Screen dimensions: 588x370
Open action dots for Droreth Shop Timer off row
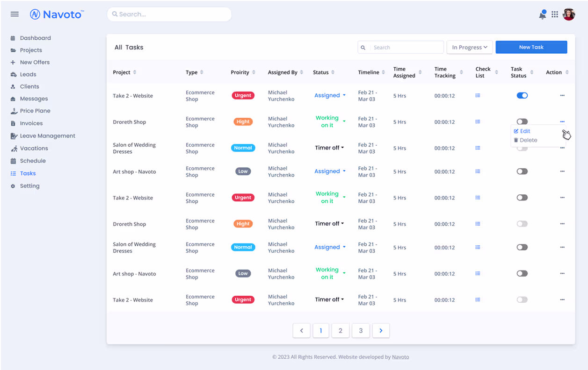click(x=562, y=224)
